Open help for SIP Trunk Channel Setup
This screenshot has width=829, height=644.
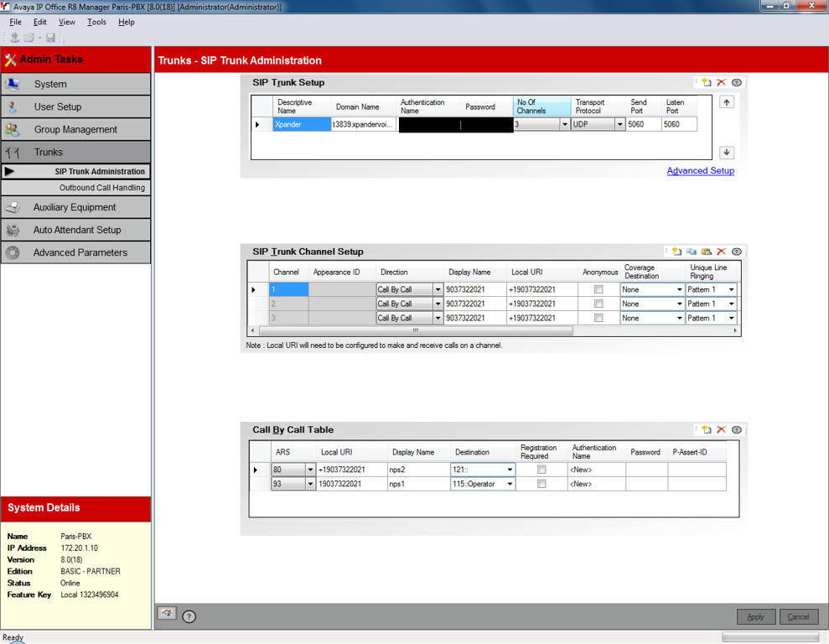tap(737, 252)
